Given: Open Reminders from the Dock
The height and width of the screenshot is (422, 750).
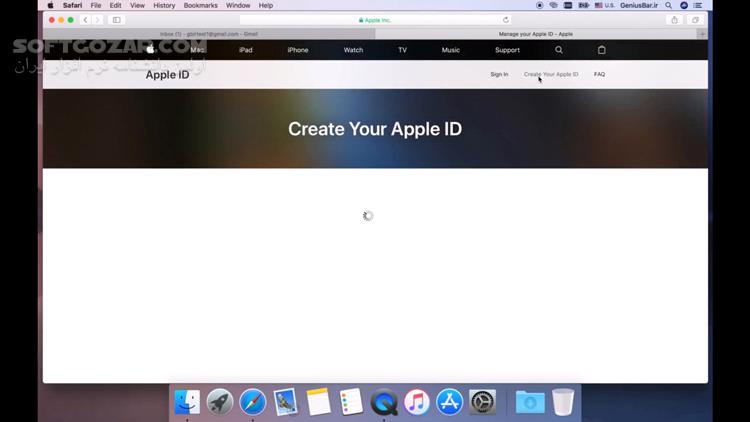Looking at the screenshot, I should [351, 402].
